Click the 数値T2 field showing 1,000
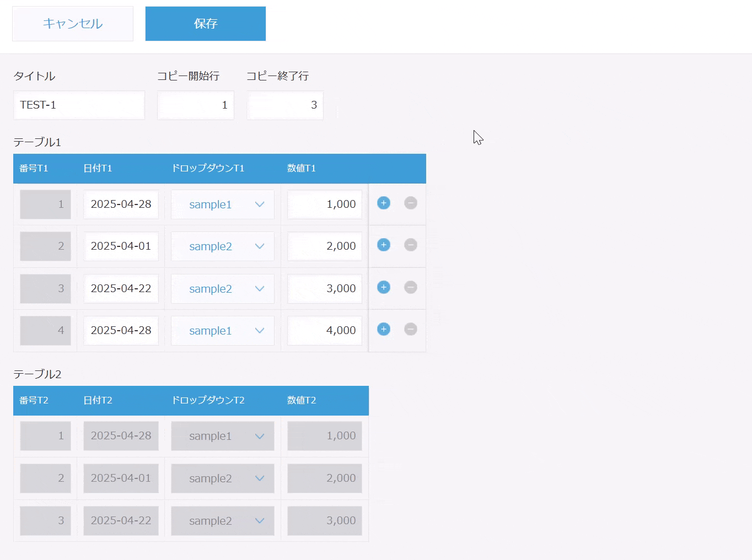Screen dimensions: 752x560 [325, 436]
